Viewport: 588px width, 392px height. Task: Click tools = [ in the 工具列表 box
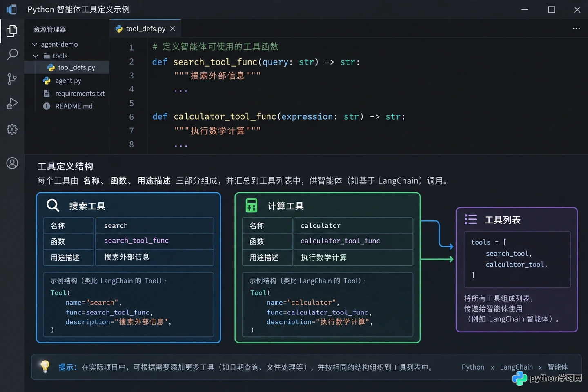(x=489, y=242)
